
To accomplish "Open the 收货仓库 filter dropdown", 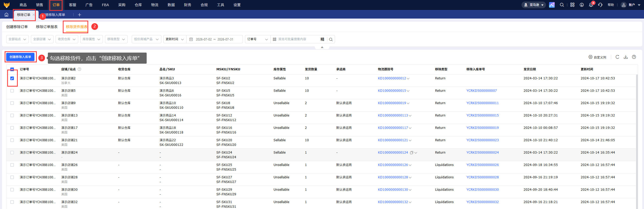I will pyautogui.click(x=67, y=39).
